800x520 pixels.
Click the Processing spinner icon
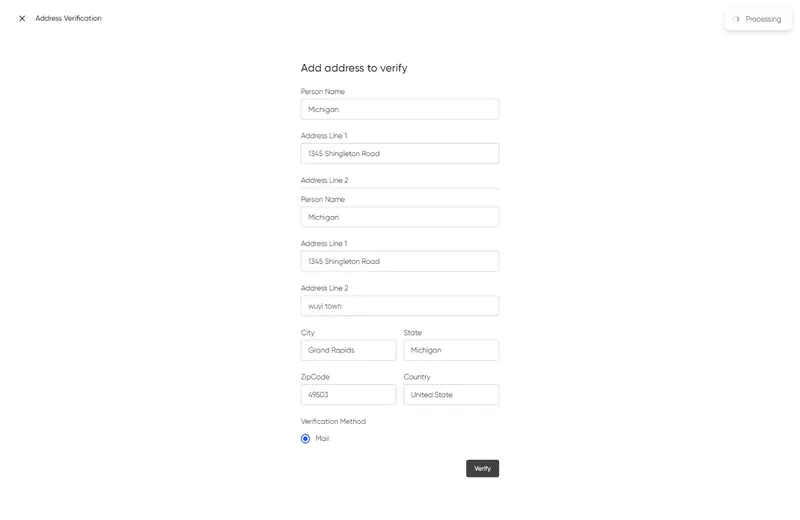point(737,19)
